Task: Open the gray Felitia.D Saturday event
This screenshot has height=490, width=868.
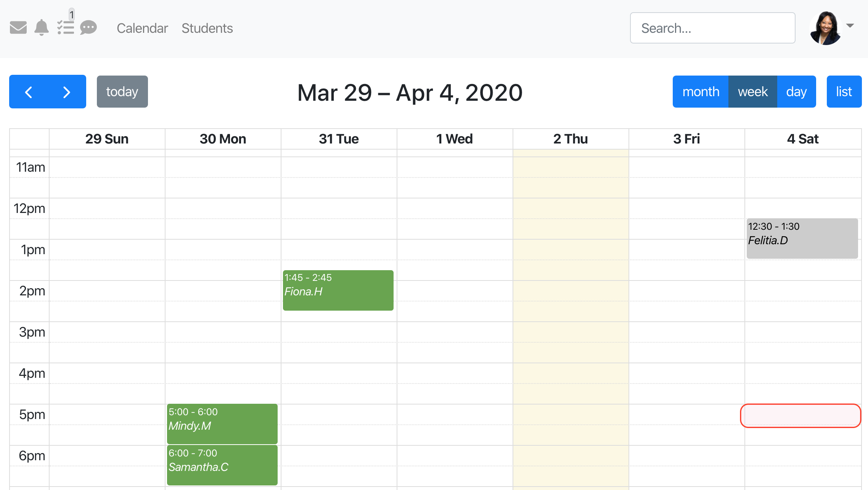Action: click(x=802, y=239)
